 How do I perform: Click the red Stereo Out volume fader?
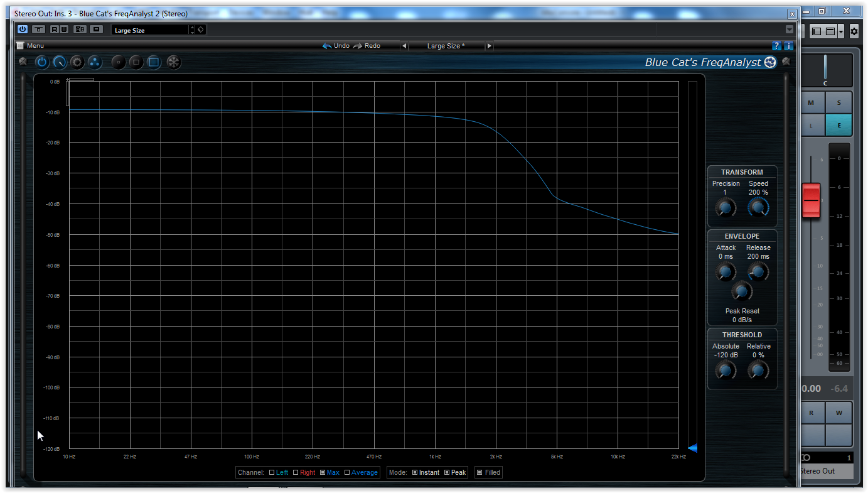tap(811, 200)
